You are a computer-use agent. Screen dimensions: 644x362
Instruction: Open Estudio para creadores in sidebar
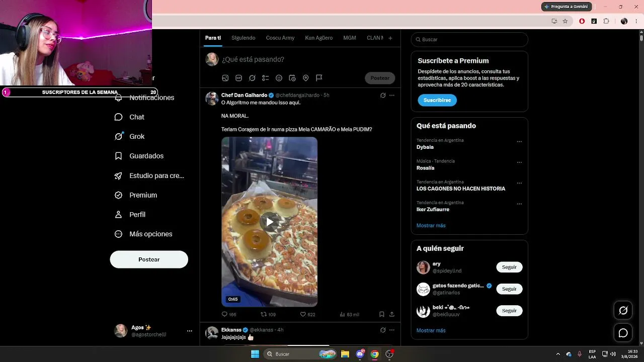pyautogui.click(x=149, y=175)
